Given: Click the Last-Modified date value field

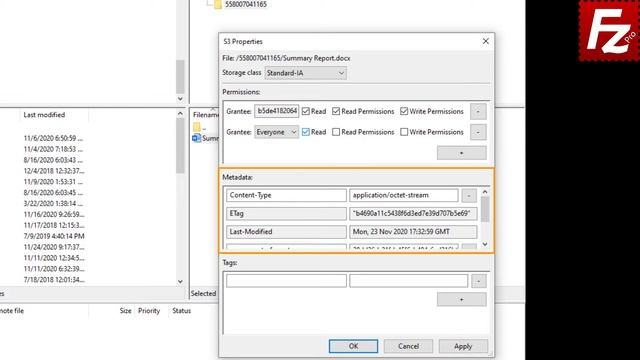Looking at the screenshot, I should click(413, 232).
